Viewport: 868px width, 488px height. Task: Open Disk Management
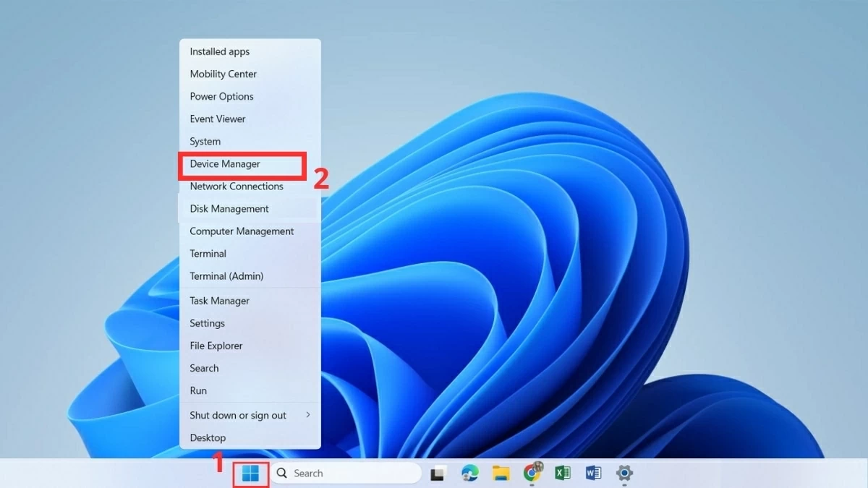pyautogui.click(x=229, y=208)
